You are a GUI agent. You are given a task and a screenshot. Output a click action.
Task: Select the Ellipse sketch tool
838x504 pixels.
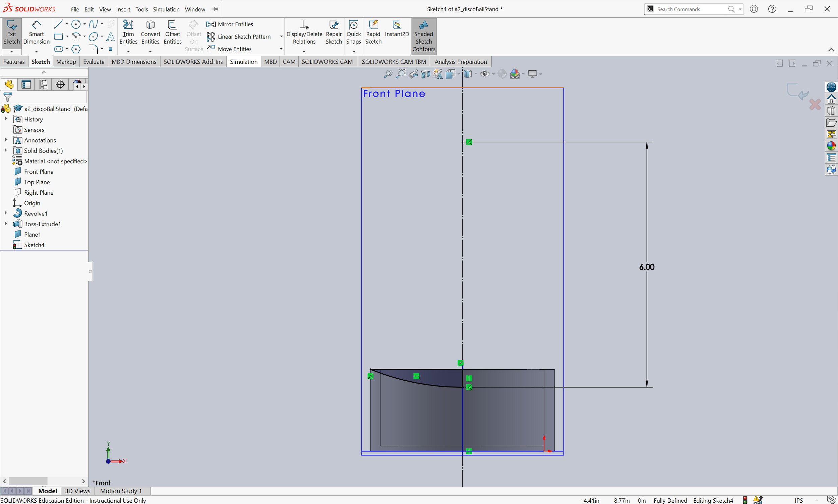(93, 37)
